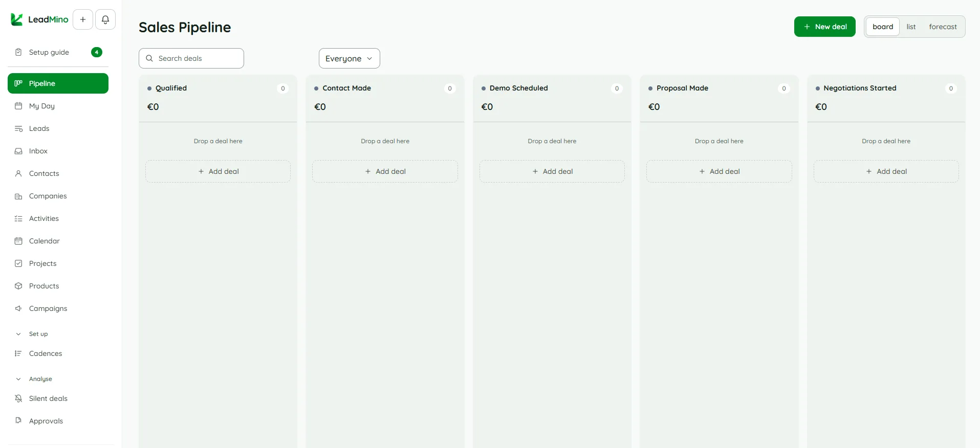Click the Setup guide clipboard icon
Viewport: 980px width, 448px height.
pyautogui.click(x=18, y=52)
